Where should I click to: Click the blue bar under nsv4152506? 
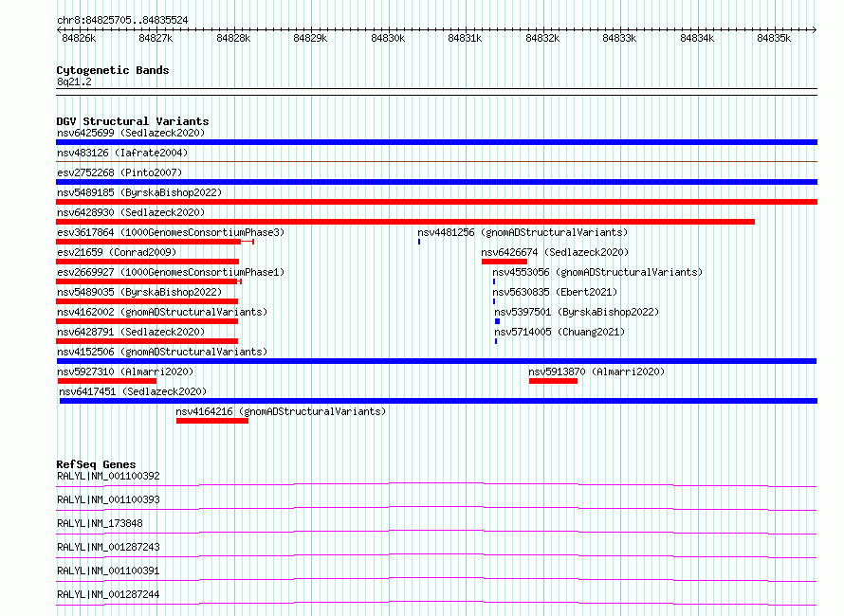coord(436,361)
